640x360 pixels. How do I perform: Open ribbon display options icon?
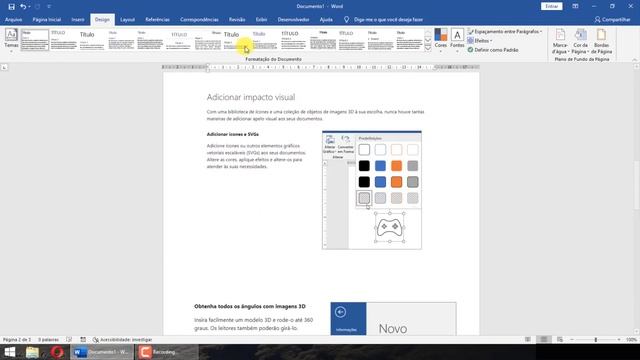[x=575, y=7]
